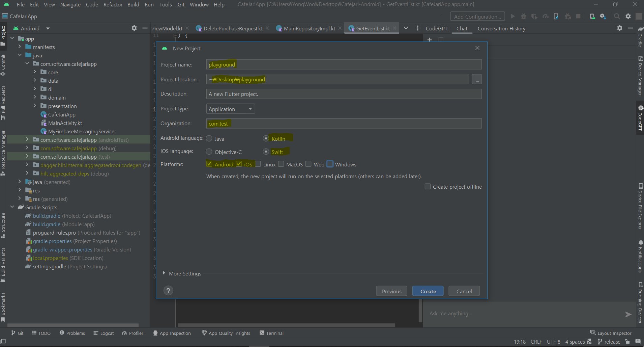
Task: Expand the manifests folder
Action: coord(20,47)
